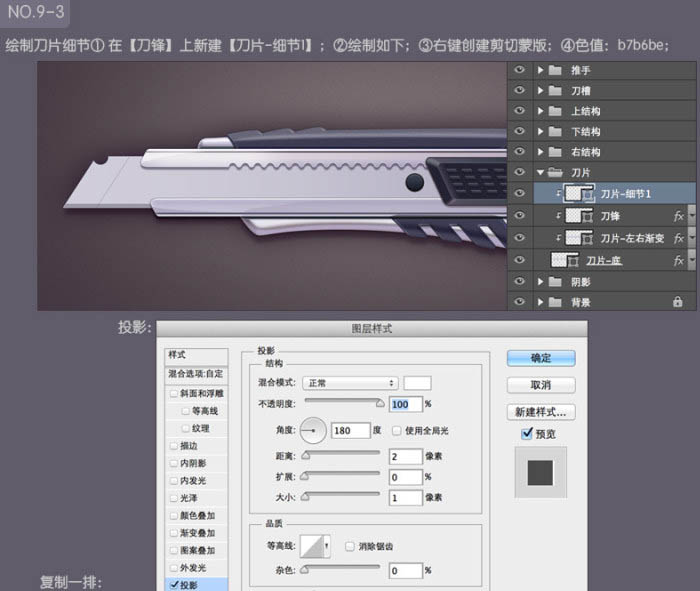Click the 刀槽 folder icon
Image resolution: width=700 pixels, height=591 pixels.
555,91
